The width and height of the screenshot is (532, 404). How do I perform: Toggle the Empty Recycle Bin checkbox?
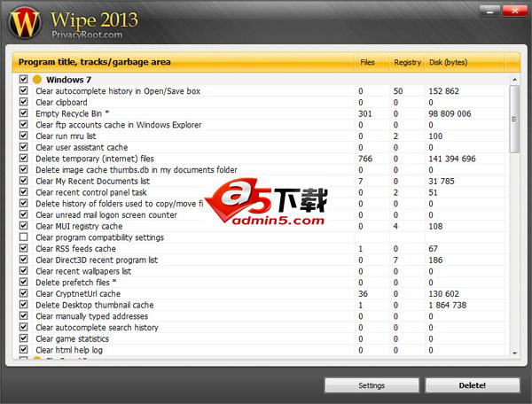point(23,113)
